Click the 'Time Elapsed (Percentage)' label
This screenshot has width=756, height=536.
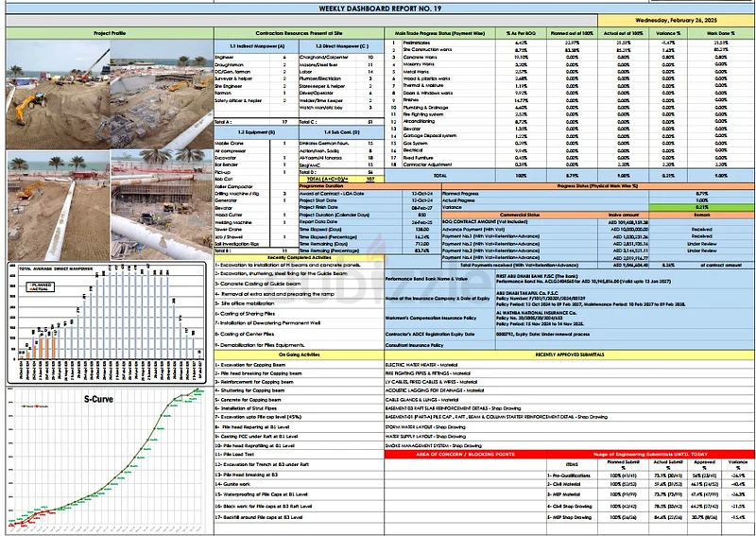328,237
